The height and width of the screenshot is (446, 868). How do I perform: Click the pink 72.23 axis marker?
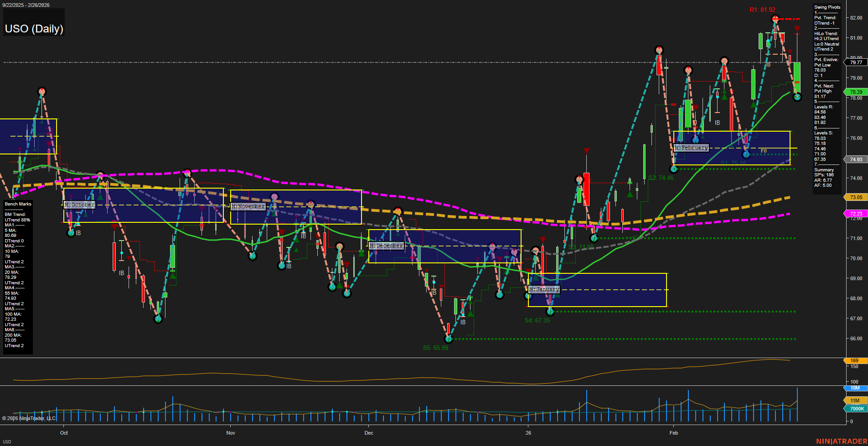coord(856,214)
